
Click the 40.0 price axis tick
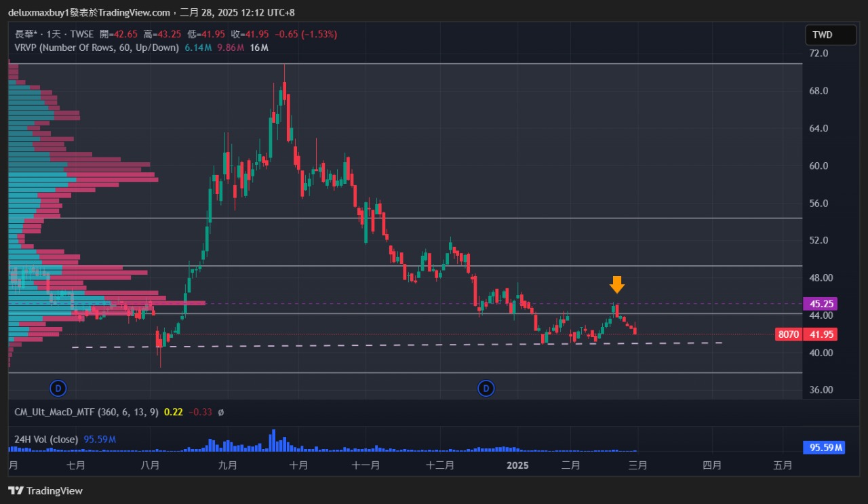[x=819, y=353]
